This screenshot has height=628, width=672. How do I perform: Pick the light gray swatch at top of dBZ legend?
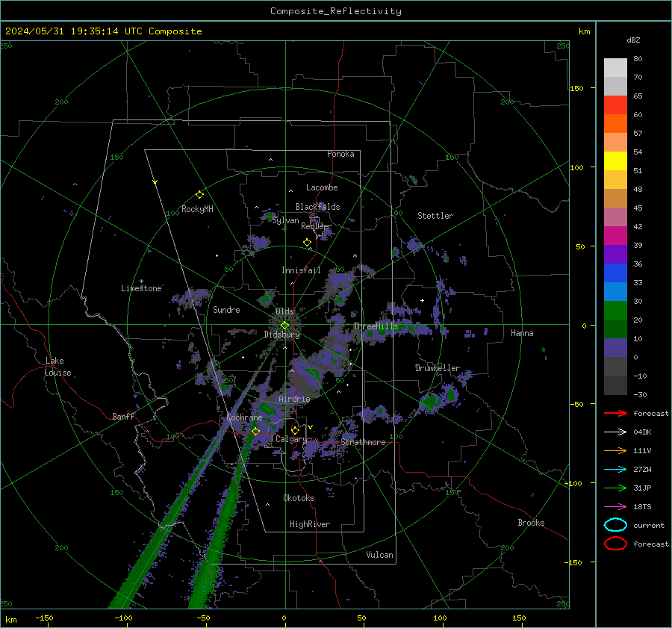tap(615, 67)
